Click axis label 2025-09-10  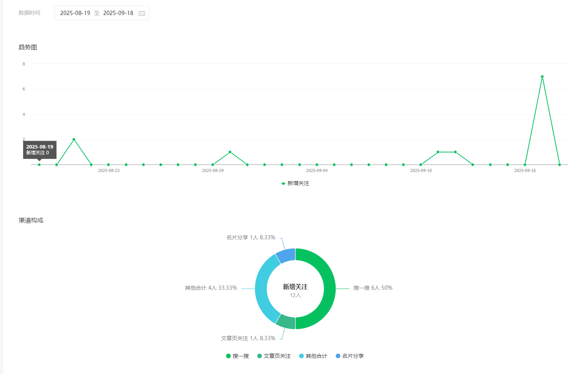point(421,170)
